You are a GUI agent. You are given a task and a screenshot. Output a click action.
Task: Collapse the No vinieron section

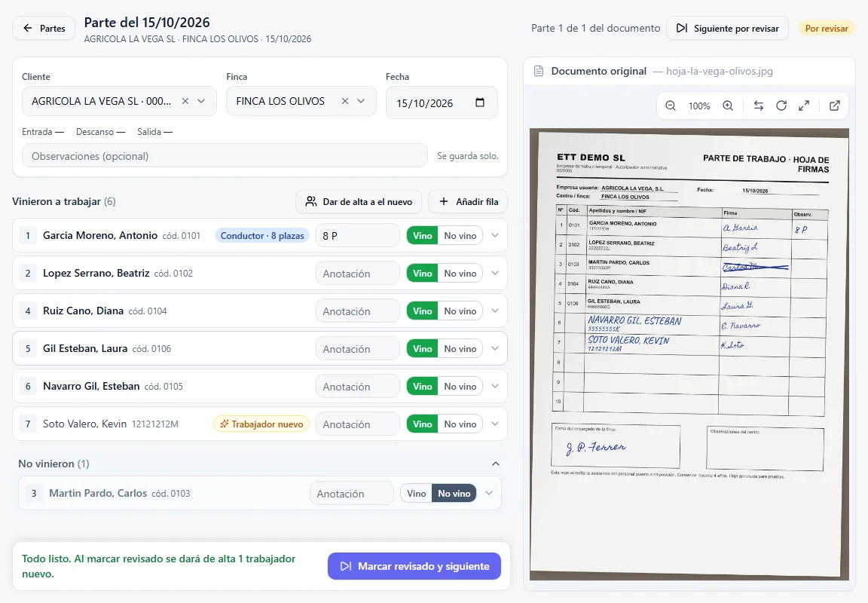[x=496, y=464]
